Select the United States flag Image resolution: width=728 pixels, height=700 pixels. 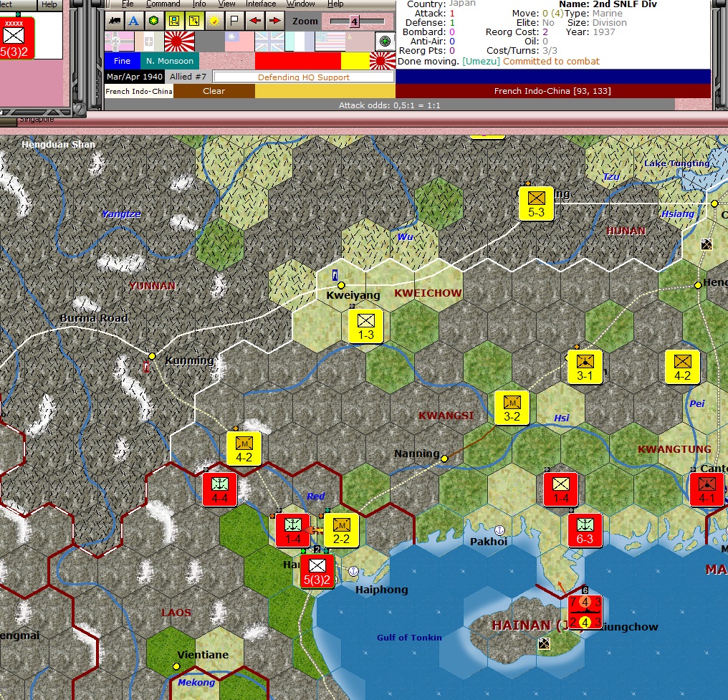(330, 42)
